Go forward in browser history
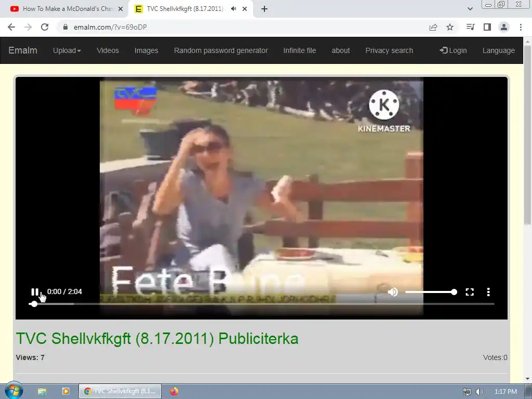 tap(28, 27)
